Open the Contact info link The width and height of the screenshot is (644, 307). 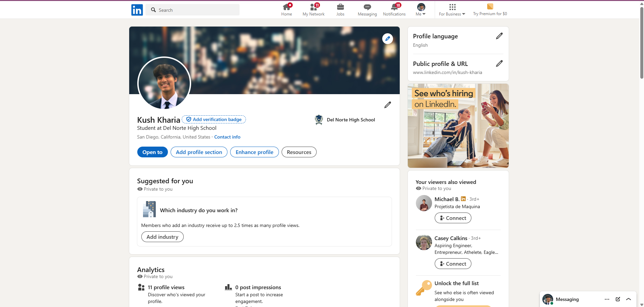tap(227, 137)
